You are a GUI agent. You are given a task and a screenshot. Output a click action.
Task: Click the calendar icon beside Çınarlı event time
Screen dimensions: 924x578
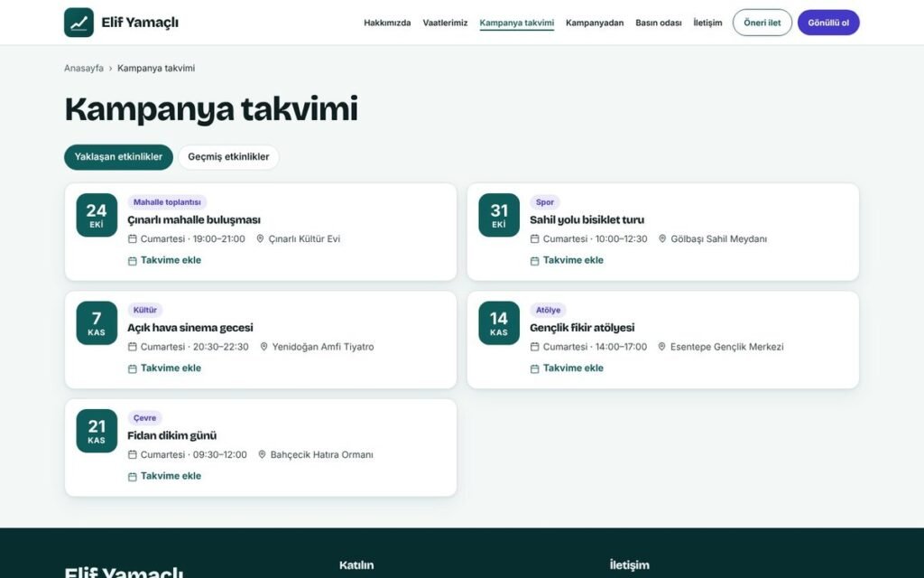(133, 238)
